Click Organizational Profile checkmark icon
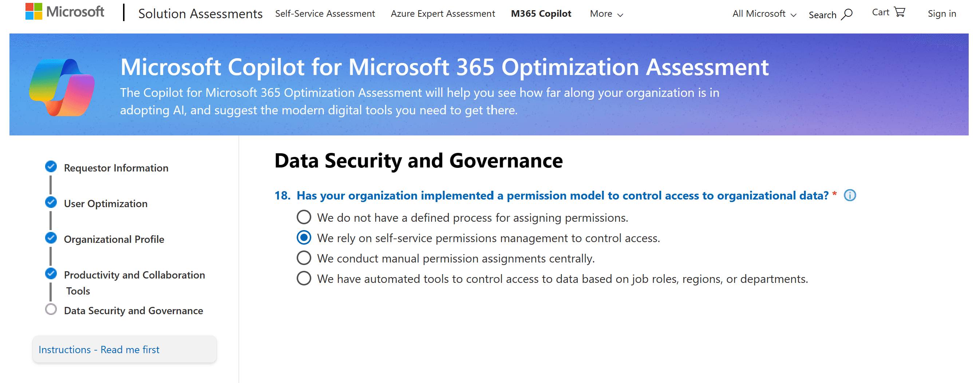 tap(51, 238)
